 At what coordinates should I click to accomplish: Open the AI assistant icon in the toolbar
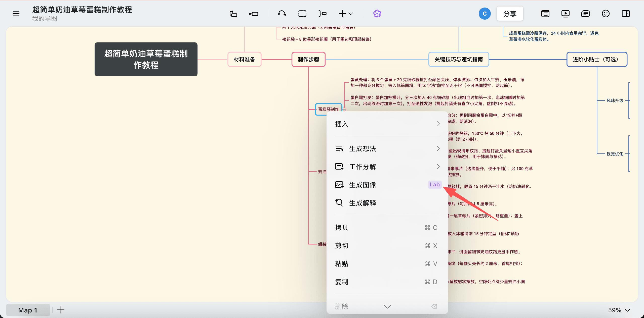pos(377,14)
